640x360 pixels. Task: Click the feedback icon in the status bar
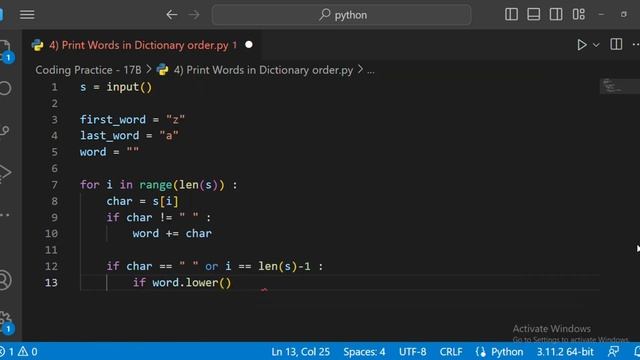(x=613, y=351)
